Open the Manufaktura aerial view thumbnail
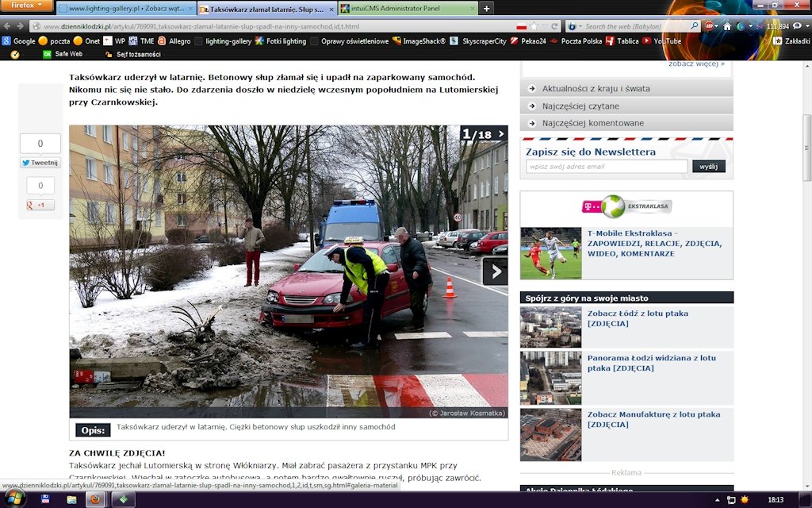 pyautogui.click(x=551, y=435)
